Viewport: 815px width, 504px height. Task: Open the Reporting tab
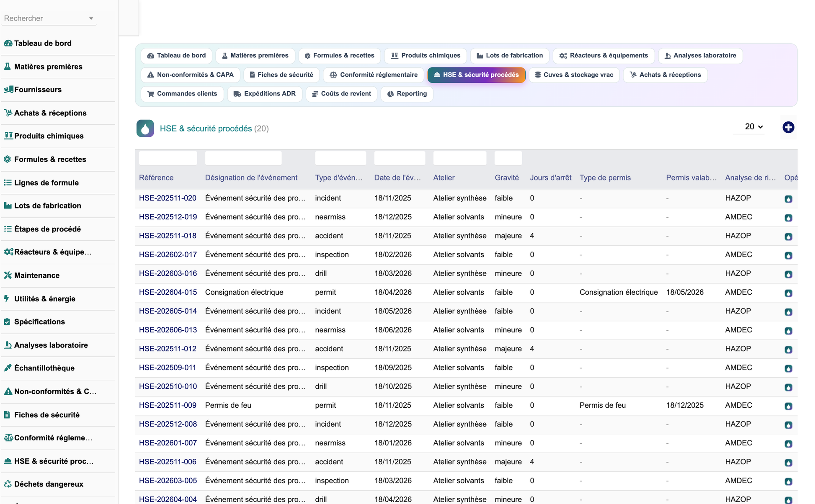(x=407, y=94)
